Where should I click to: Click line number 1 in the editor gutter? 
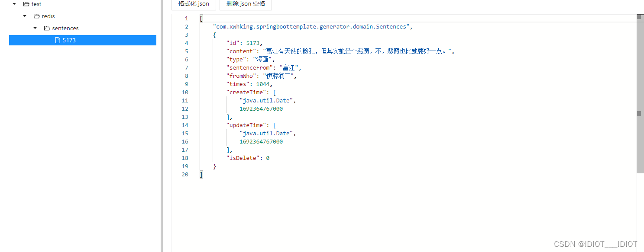coord(186,18)
